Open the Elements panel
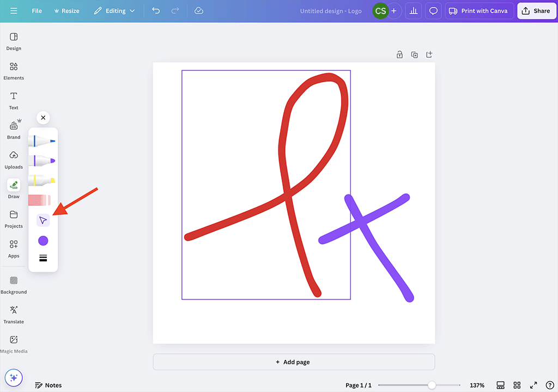 click(x=14, y=71)
